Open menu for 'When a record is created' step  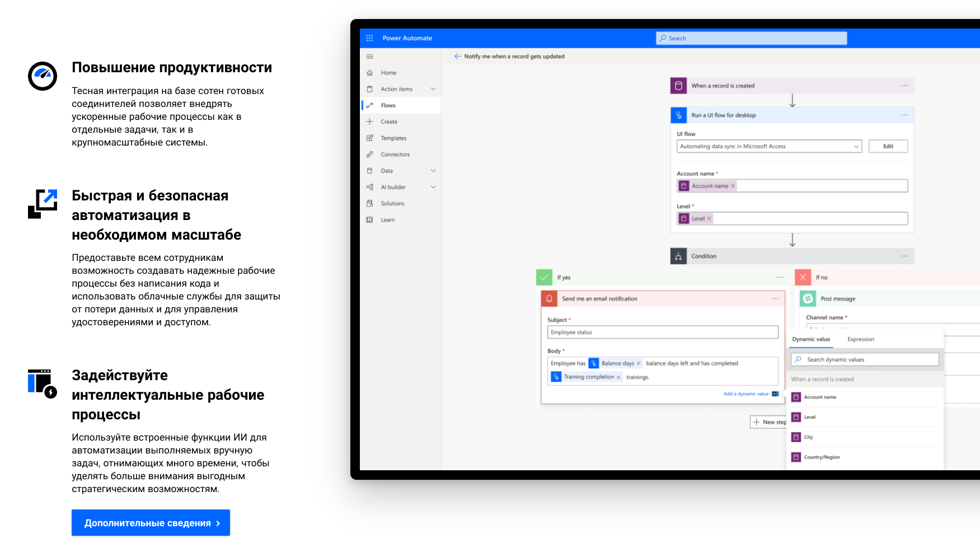(904, 86)
